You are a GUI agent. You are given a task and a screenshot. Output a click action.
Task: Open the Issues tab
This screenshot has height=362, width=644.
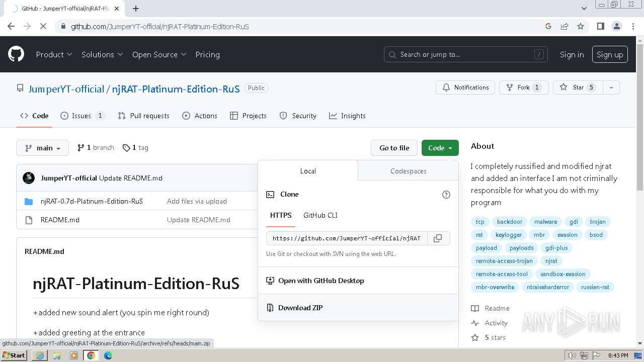tap(83, 116)
